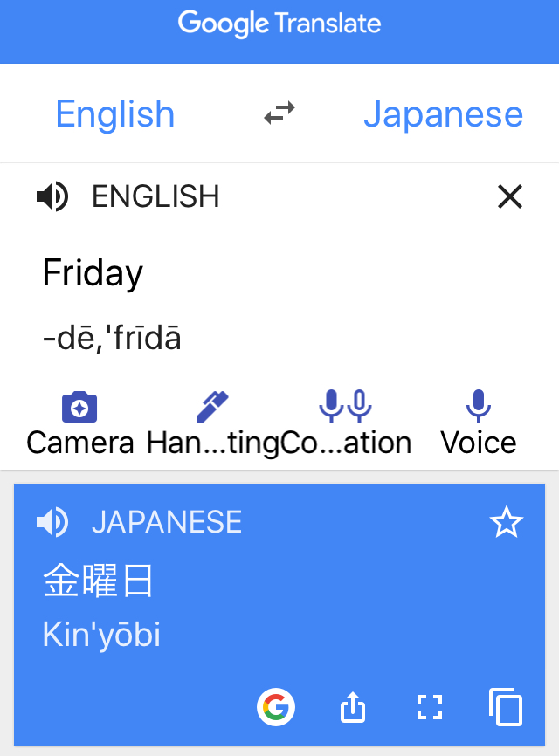Tap the Google Translate header title

(x=279, y=24)
